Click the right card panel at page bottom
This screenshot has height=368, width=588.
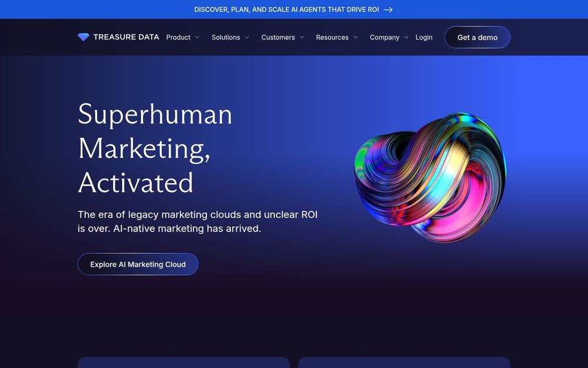[405, 362]
